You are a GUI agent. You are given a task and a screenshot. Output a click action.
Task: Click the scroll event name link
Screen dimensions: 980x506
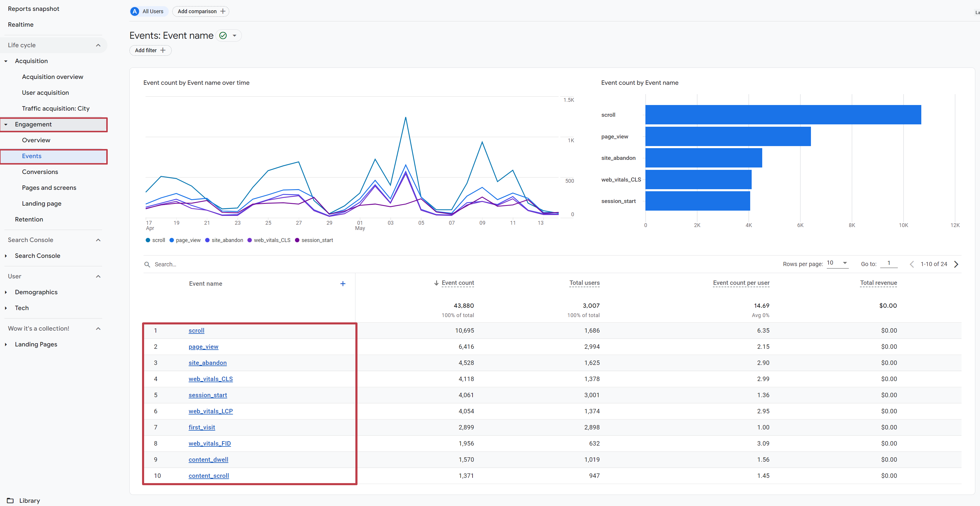pyautogui.click(x=195, y=330)
